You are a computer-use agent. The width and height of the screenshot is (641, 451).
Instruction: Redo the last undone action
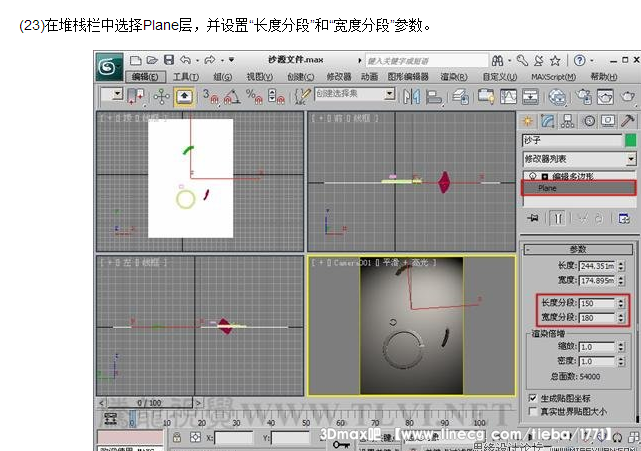(x=210, y=60)
